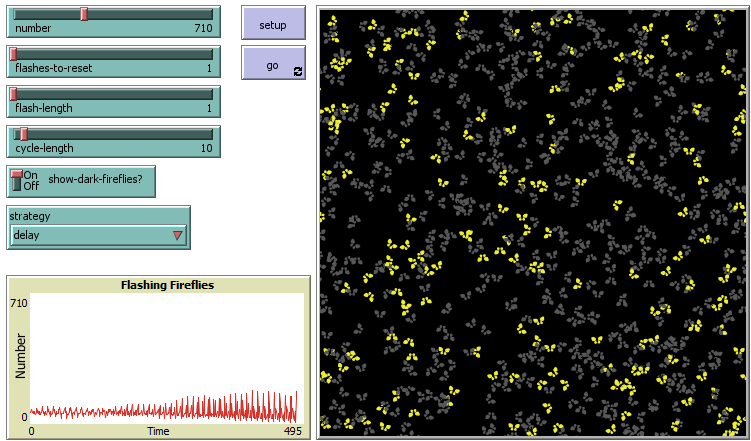Click the flash-length slider label text
Image resolution: width=751 pixels, height=441 pixels.
(x=42, y=109)
